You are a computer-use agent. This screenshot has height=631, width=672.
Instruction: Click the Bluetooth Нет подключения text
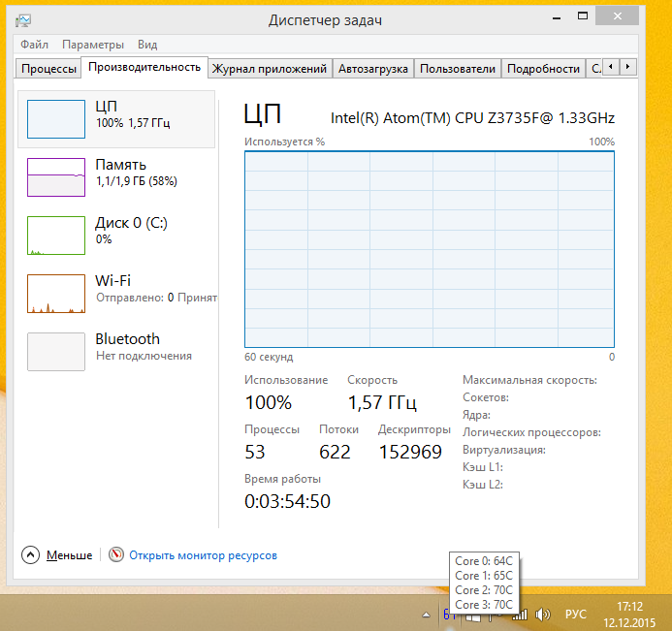pos(144,356)
